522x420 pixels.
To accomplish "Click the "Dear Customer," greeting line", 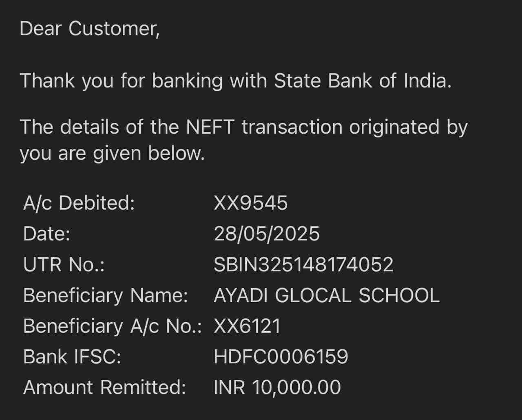I will 89,29.
